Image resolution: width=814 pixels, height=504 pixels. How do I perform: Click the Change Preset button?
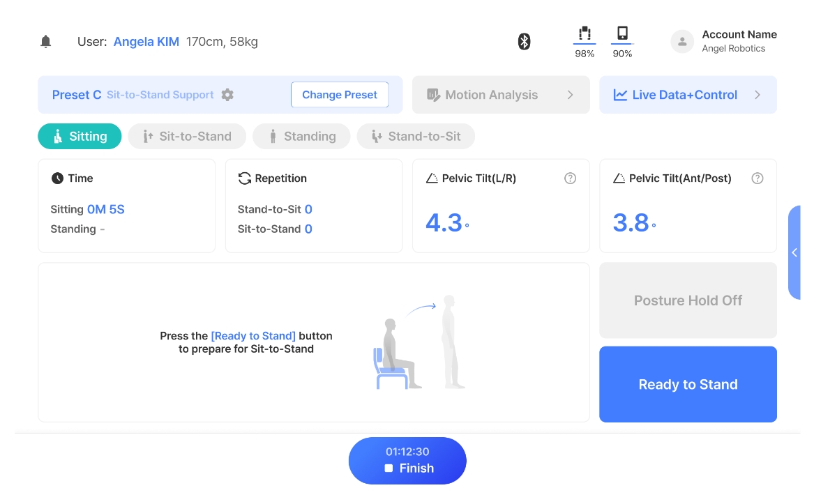coord(339,95)
